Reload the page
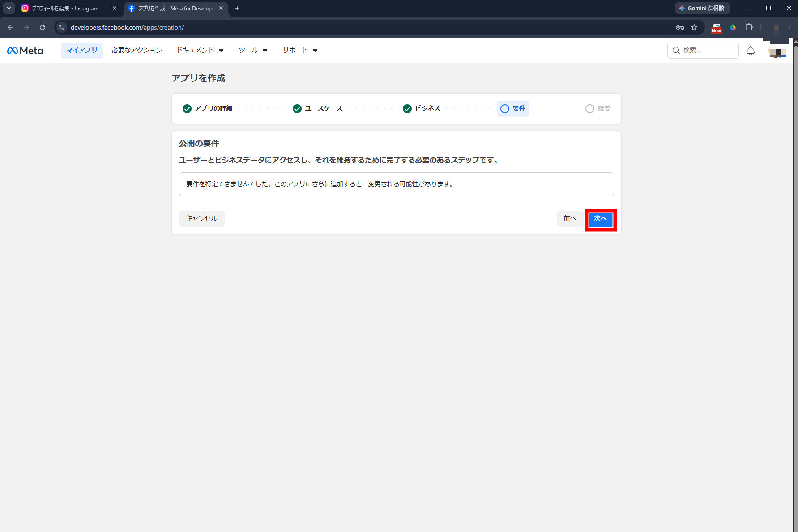The height and width of the screenshot is (532, 798). (43, 27)
